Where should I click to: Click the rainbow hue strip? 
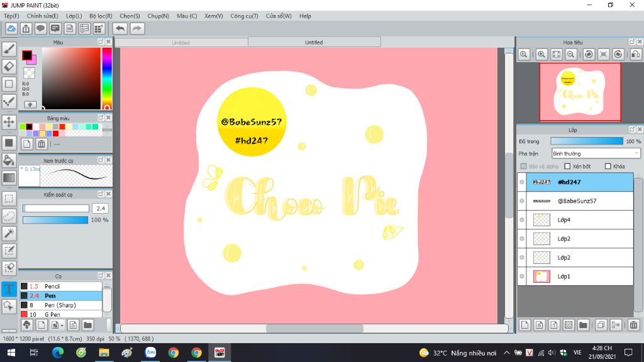click(107, 79)
